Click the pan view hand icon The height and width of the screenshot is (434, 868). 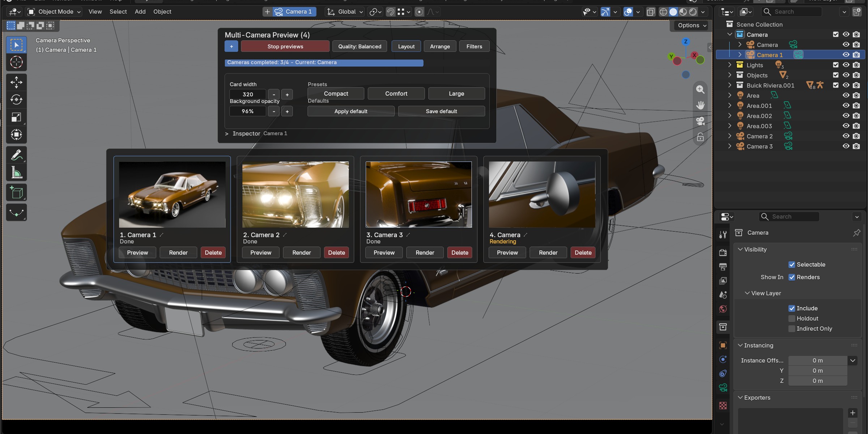tap(700, 105)
